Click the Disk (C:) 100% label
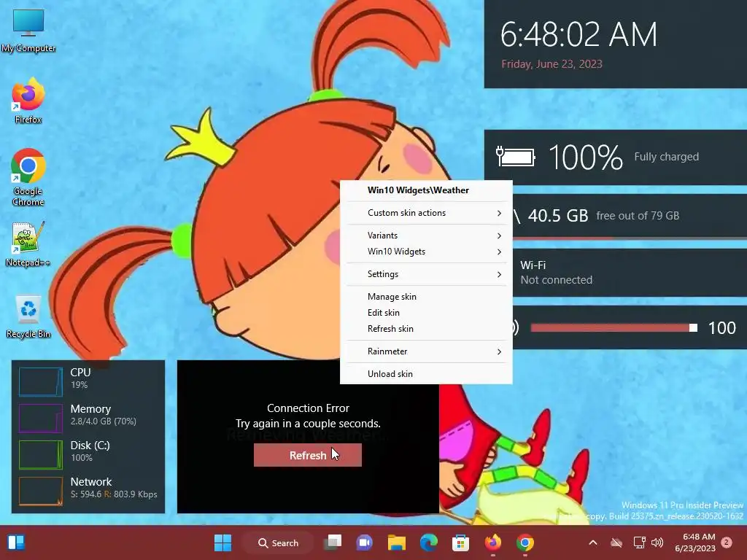Viewport: 747px width, 560px height. (x=90, y=451)
